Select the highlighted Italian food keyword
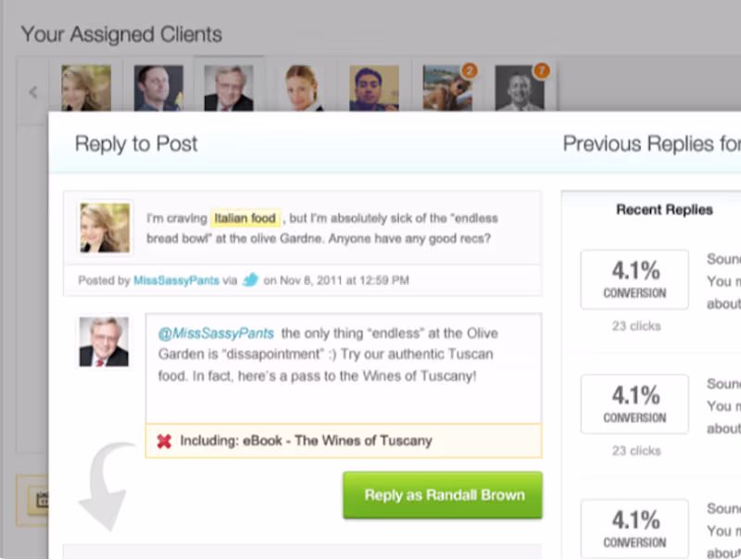The width and height of the screenshot is (741, 560). click(245, 218)
